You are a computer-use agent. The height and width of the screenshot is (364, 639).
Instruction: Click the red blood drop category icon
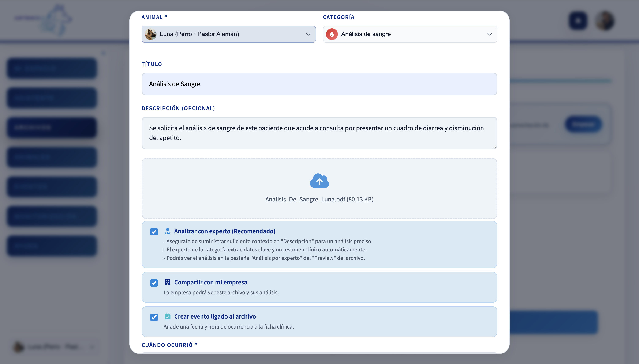coord(332,34)
